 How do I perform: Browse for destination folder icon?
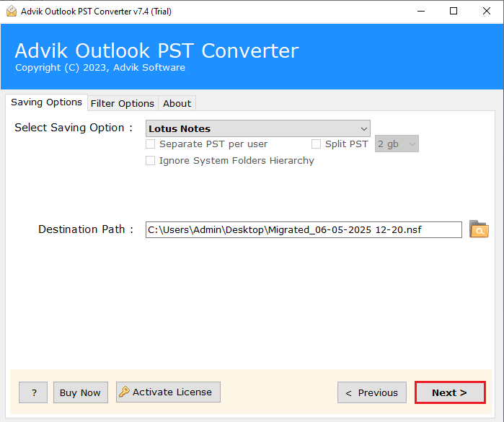(479, 229)
